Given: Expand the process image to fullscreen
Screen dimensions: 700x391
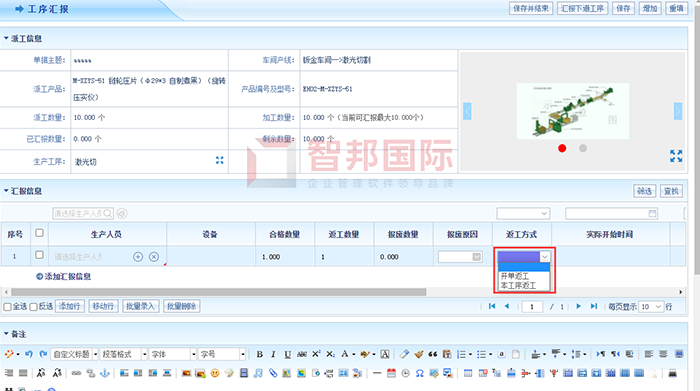Looking at the screenshot, I should [x=676, y=156].
